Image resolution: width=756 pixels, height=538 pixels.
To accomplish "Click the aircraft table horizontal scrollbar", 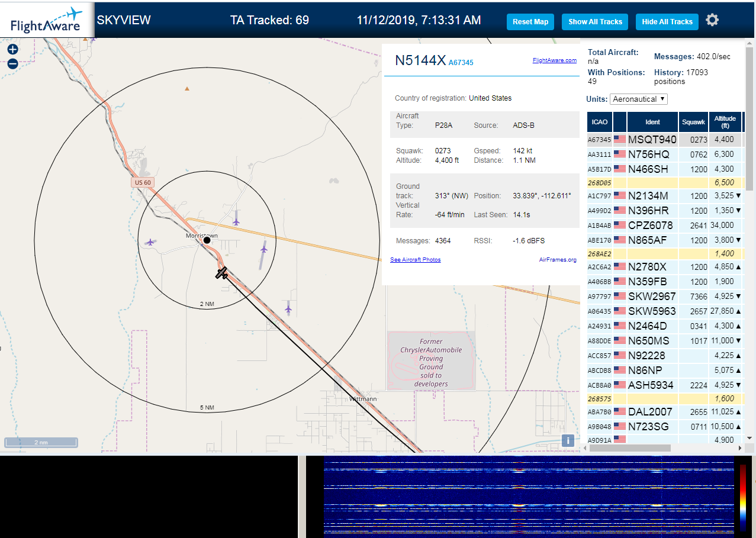I will [x=630, y=447].
